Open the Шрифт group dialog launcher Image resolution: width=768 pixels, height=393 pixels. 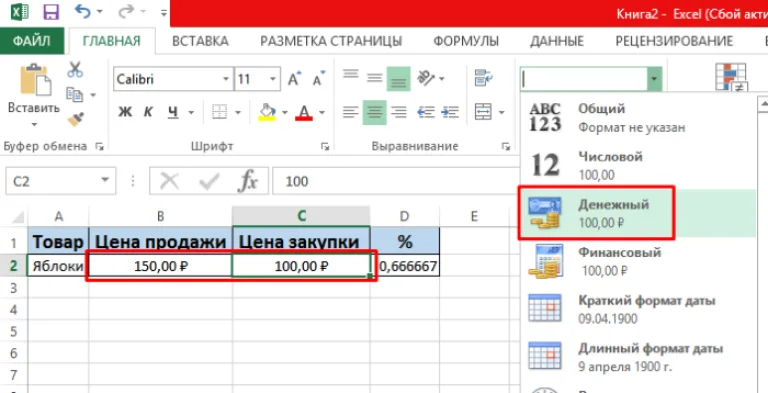click(324, 146)
